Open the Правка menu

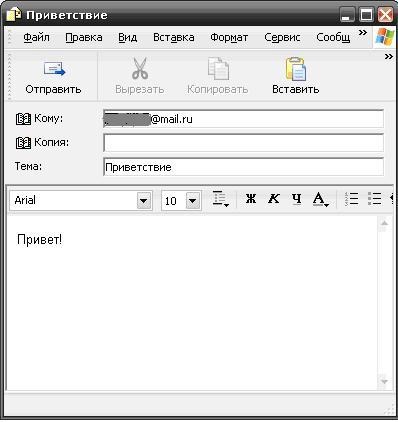coord(84,37)
